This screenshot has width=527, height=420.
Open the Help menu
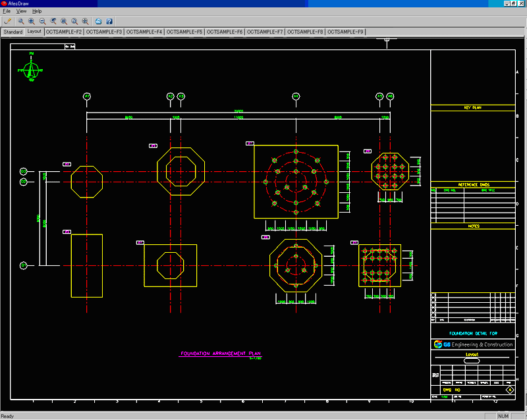tap(37, 11)
